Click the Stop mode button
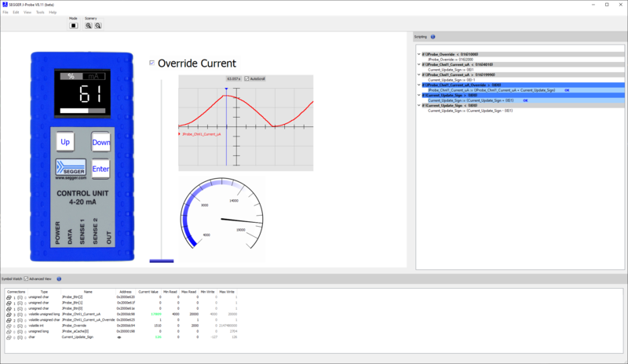628x364 pixels. (x=73, y=25)
